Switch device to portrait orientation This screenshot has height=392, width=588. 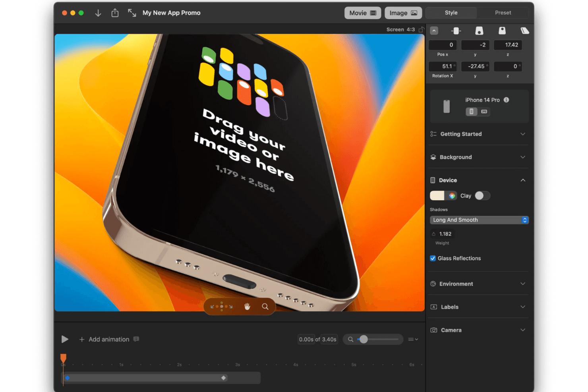472,112
